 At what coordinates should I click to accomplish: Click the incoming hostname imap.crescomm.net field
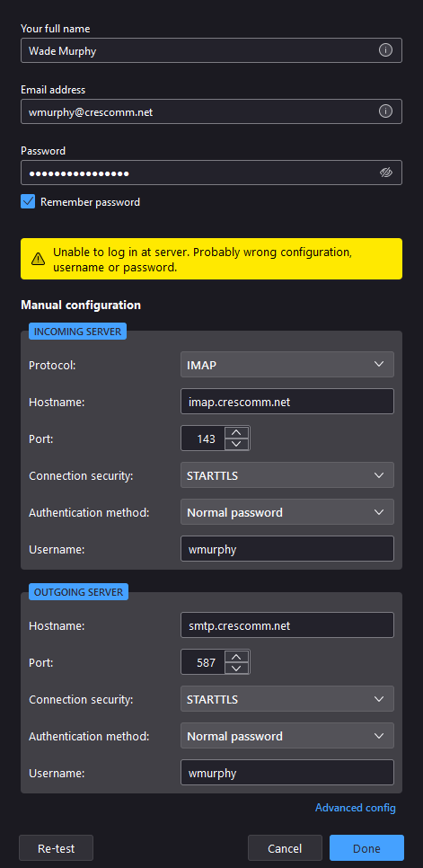(287, 402)
